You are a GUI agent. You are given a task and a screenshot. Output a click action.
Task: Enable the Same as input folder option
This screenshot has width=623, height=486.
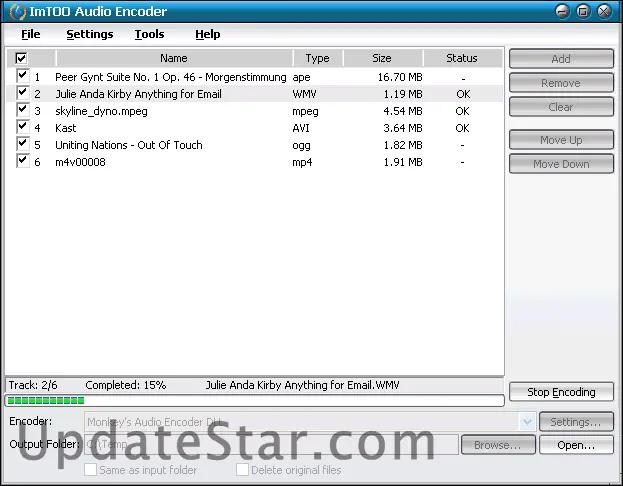(90, 470)
